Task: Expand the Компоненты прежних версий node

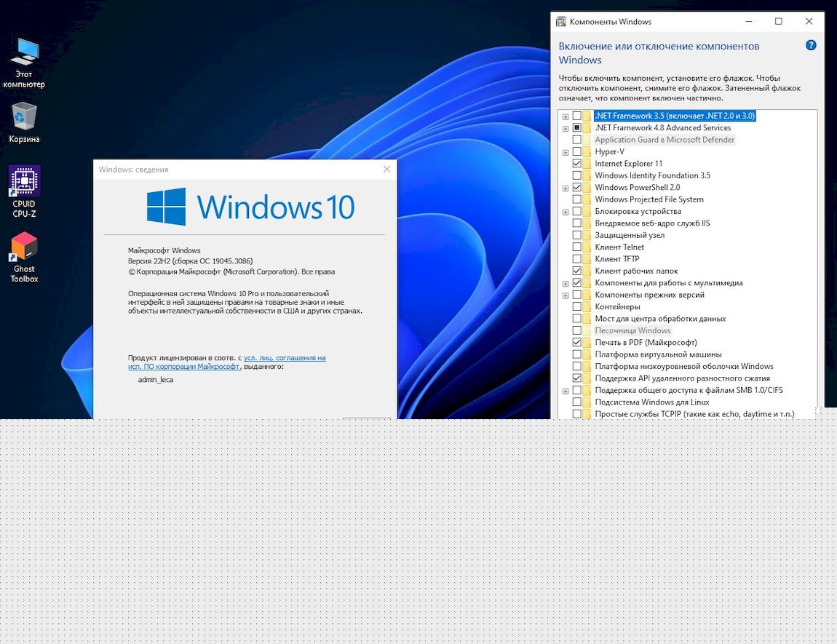Action: click(566, 295)
